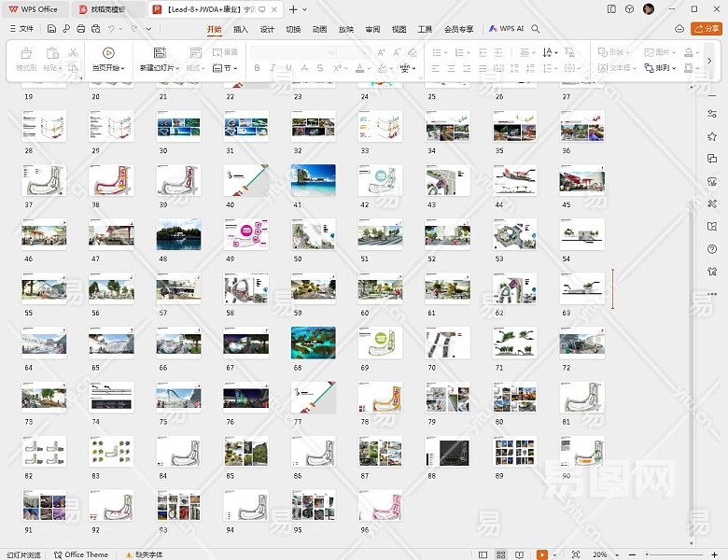Viewport: 728px width, 560px height.
Task: Click the new slide icon
Action: point(159,53)
